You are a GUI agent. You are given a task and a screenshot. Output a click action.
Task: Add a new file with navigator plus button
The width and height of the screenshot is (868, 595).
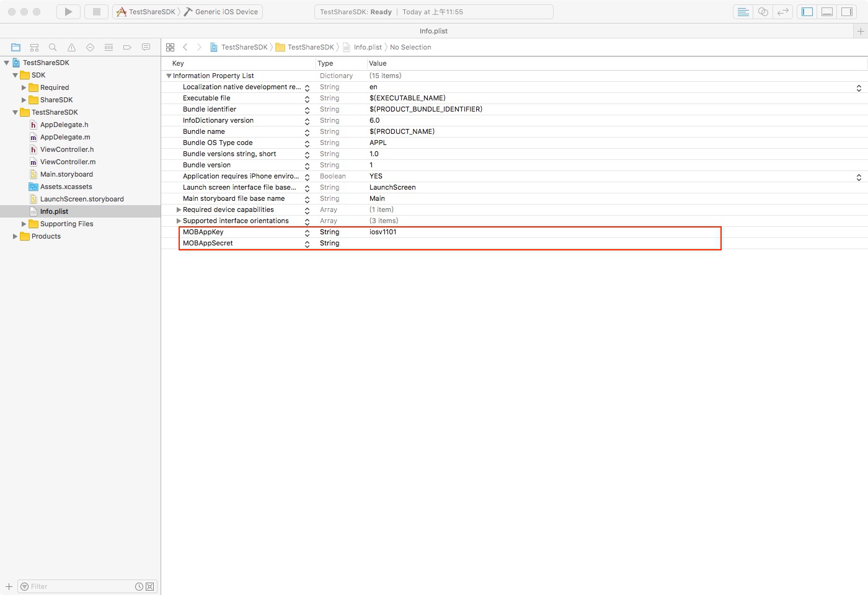click(x=9, y=586)
